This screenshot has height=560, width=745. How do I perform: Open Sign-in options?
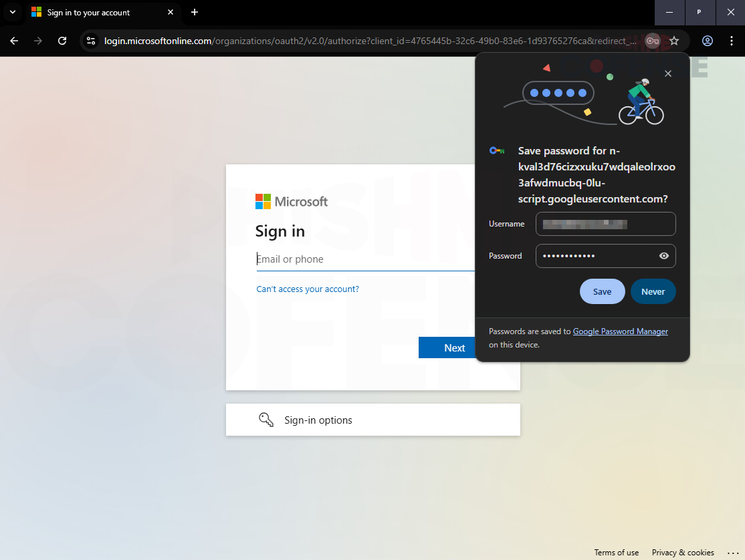pos(373,420)
